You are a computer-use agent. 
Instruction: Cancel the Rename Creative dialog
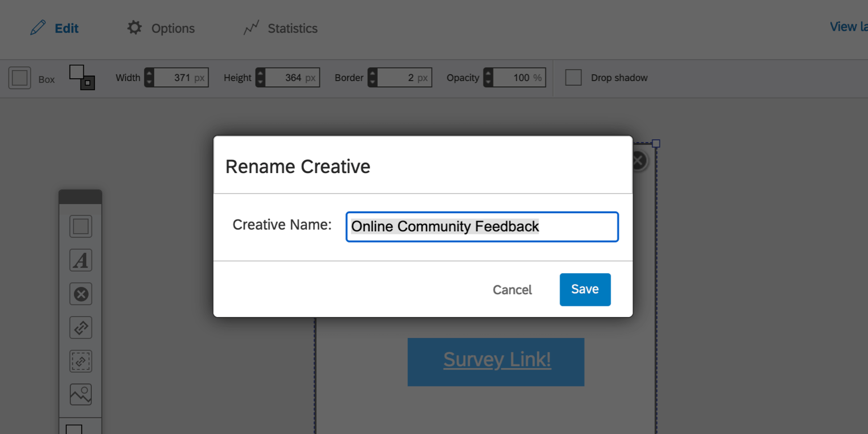click(x=512, y=290)
